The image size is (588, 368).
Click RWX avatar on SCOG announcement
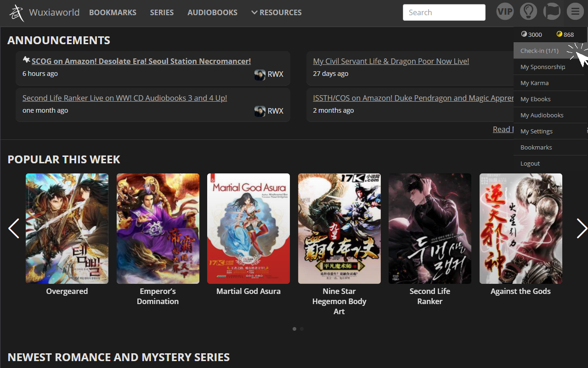point(260,75)
